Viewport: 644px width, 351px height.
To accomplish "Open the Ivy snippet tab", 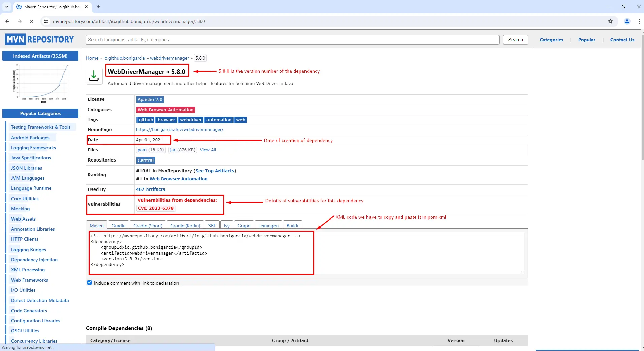I will (227, 226).
